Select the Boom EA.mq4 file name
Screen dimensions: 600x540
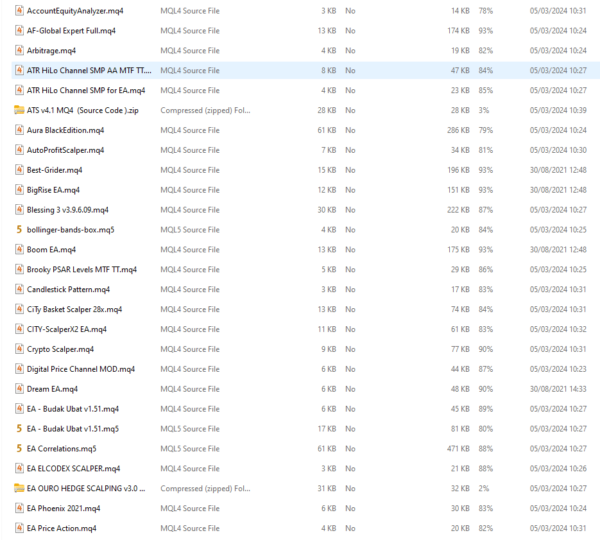(51, 250)
